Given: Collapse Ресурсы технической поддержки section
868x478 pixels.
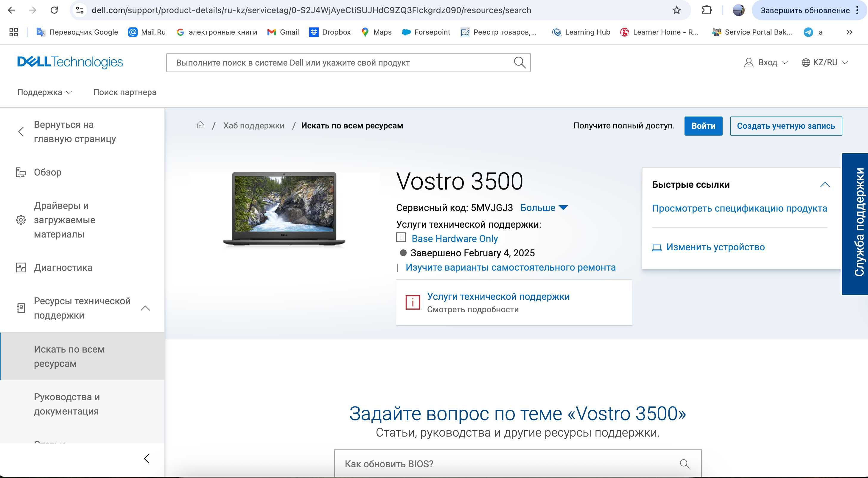Looking at the screenshot, I should point(145,308).
